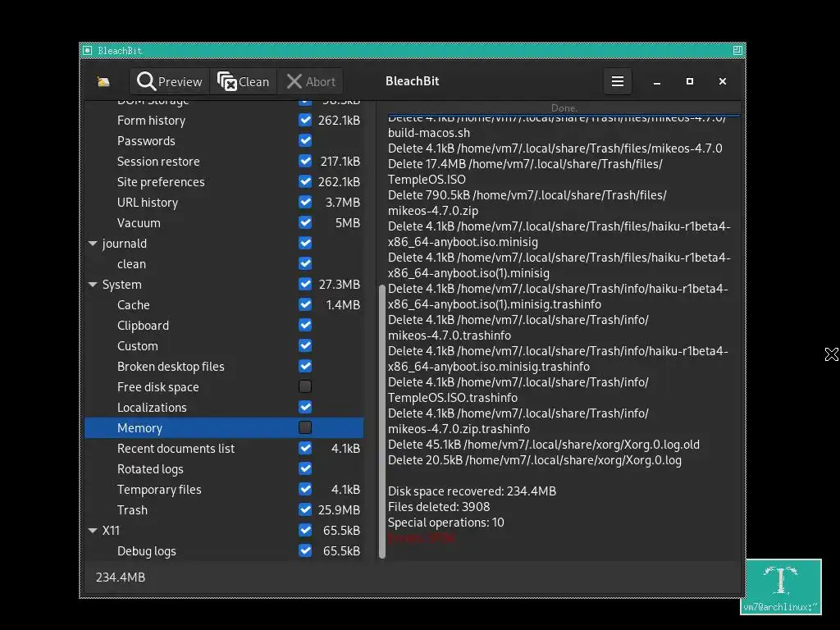Click the 27.3MB size of System
Screen dimensions: 840x630
click(339, 284)
